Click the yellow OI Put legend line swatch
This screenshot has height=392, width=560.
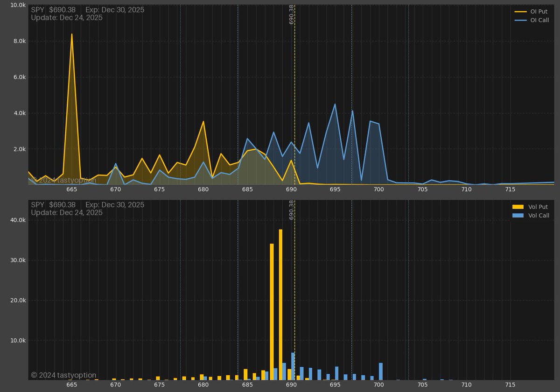pyautogui.click(x=520, y=12)
